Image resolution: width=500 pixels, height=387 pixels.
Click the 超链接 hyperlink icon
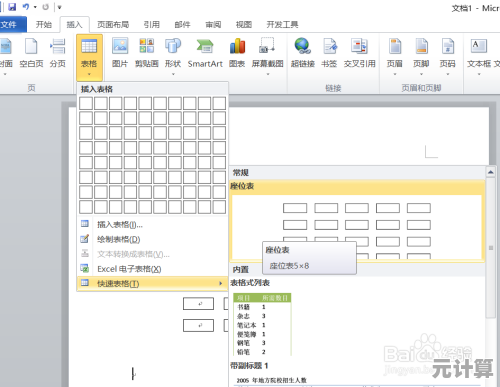303,46
